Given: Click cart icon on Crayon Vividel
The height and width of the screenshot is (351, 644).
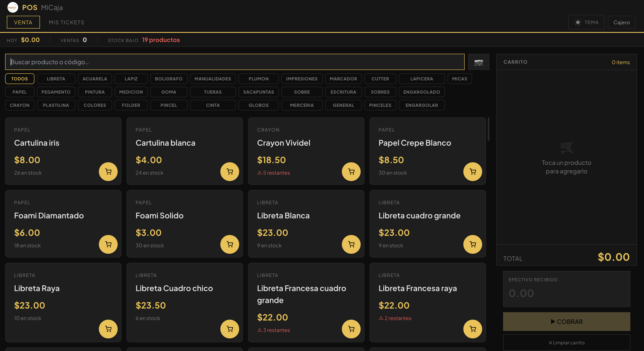Looking at the screenshot, I should [351, 171].
